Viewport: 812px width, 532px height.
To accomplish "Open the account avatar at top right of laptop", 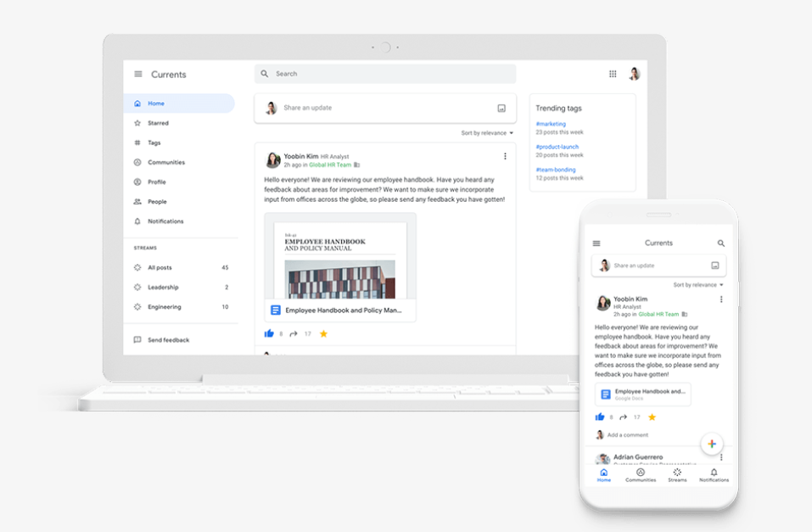I will click(x=635, y=74).
